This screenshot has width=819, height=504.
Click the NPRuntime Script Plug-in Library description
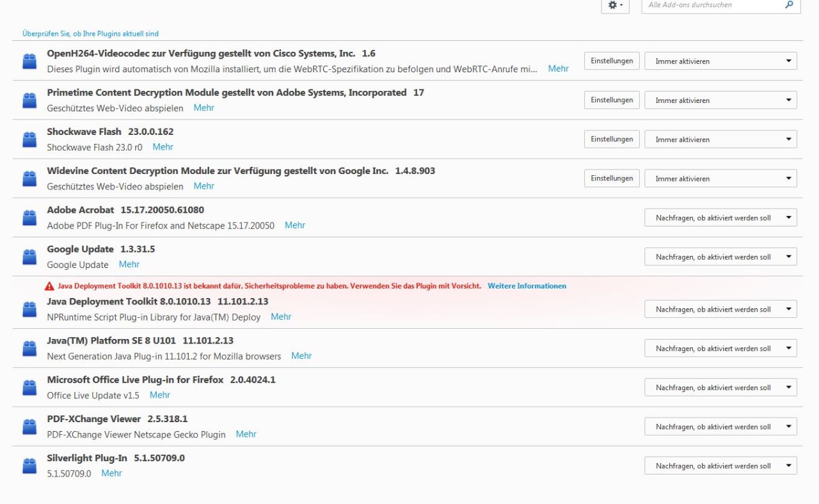pos(154,317)
